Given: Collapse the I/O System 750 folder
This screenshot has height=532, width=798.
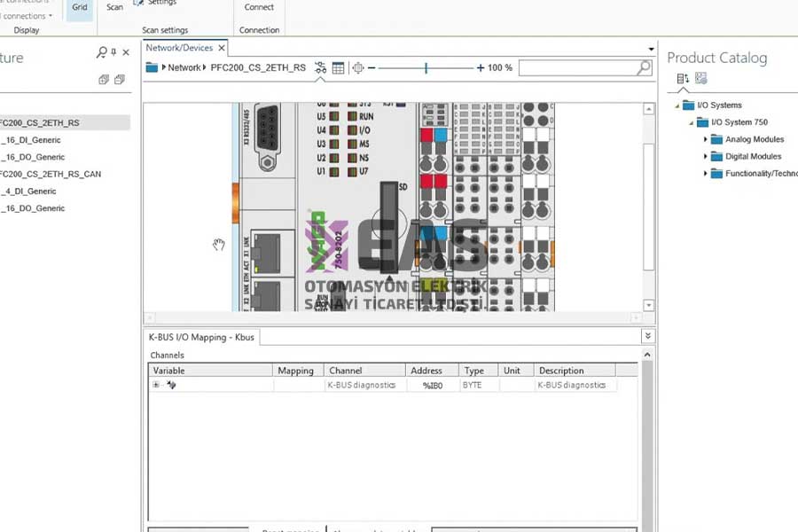Looking at the screenshot, I should tap(691, 122).
